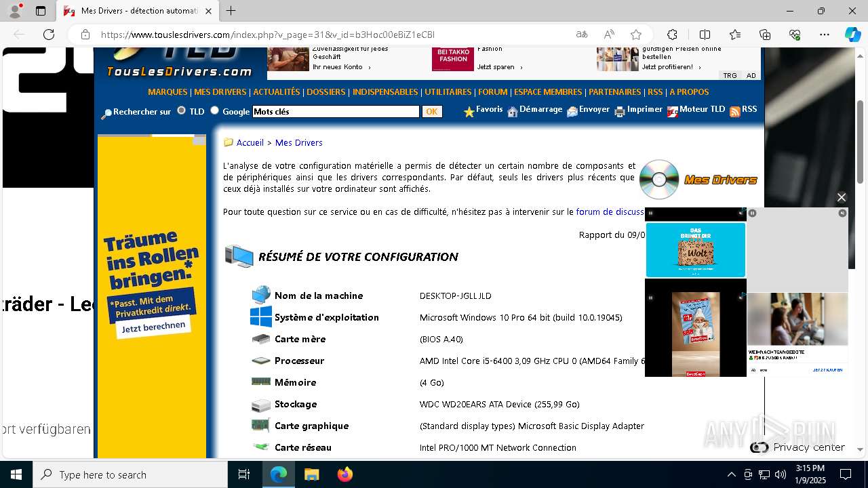This screenshot has width=868, height=488.
Task: Click the Moteur TLD icon
Action: click(x=673, y=111)
